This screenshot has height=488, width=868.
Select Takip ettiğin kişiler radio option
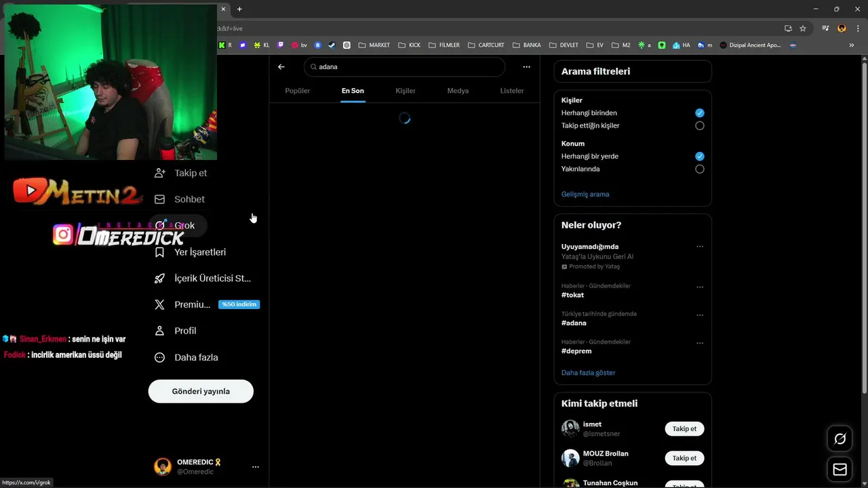tap(700, 125)
